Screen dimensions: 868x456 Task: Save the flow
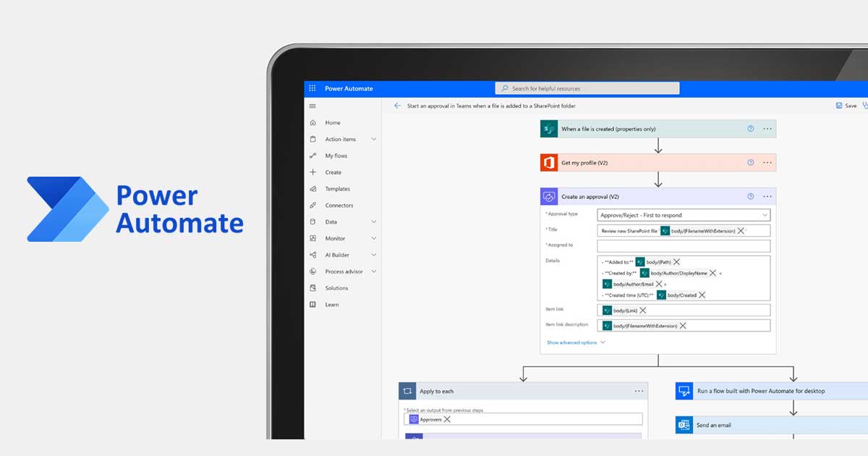[x=846, y=106]
